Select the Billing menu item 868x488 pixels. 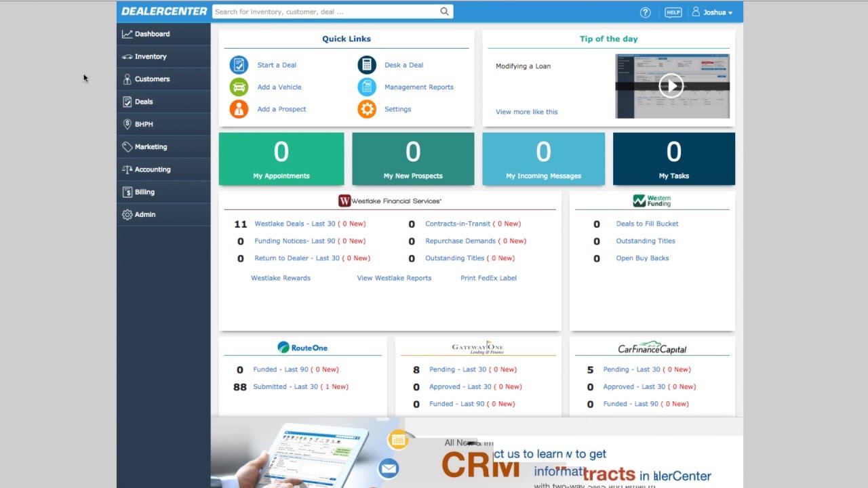[163, 192]
